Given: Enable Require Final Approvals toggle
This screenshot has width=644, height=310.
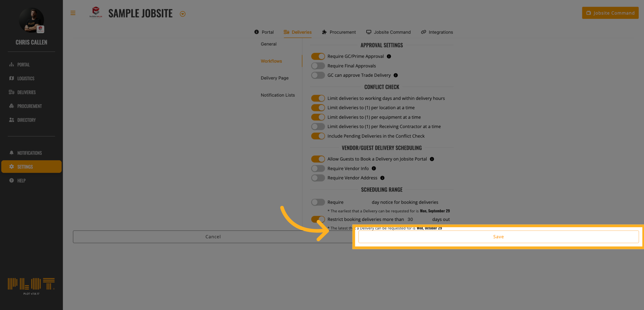Looking at the screenshot, I should (x=318, y=66).
